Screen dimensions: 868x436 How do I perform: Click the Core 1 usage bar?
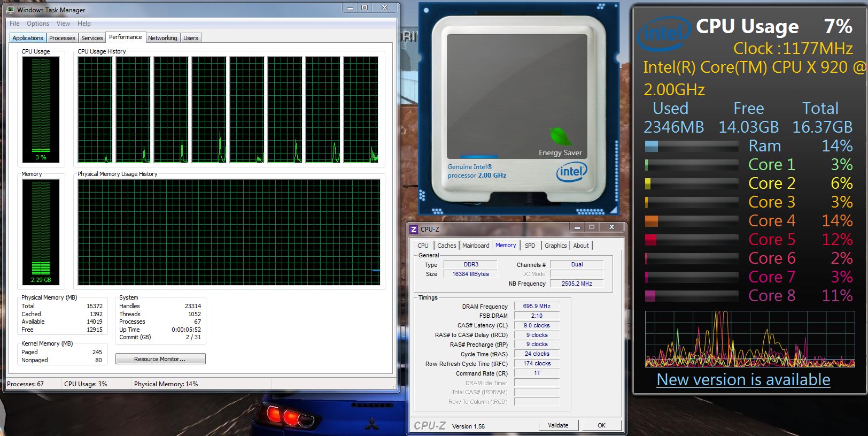coord(692,165)
